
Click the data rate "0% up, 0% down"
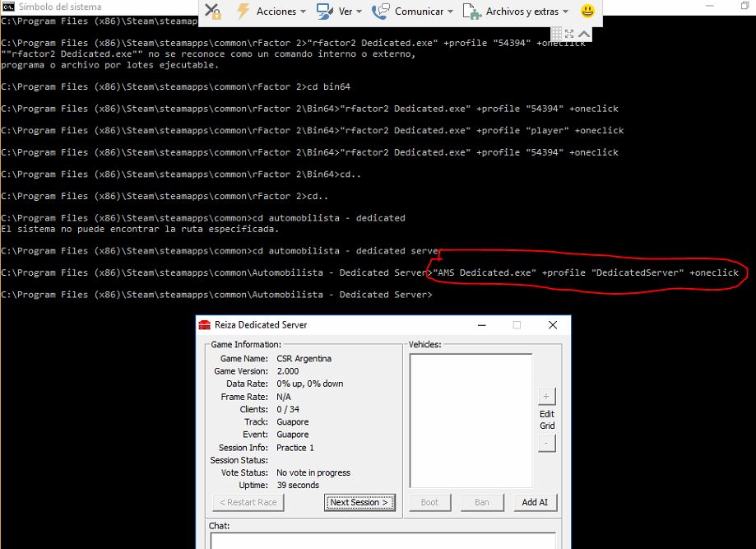click(x=310, y=384)
